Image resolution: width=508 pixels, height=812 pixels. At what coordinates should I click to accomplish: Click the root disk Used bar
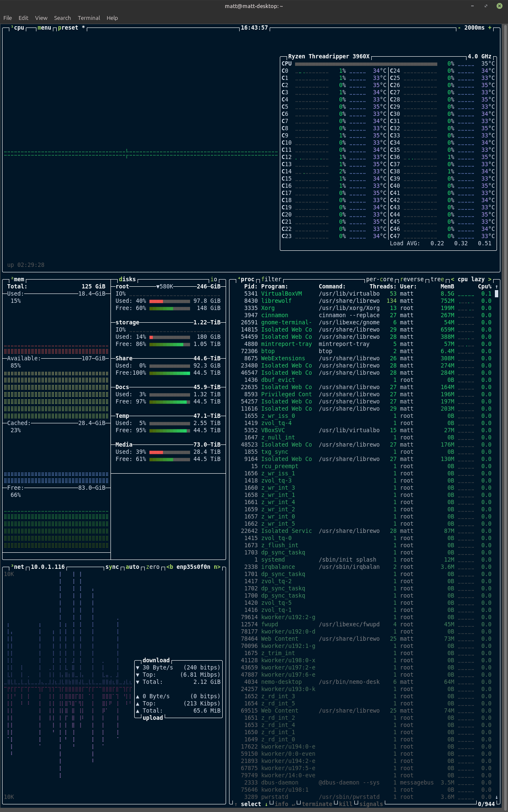(x=170, y=301)
